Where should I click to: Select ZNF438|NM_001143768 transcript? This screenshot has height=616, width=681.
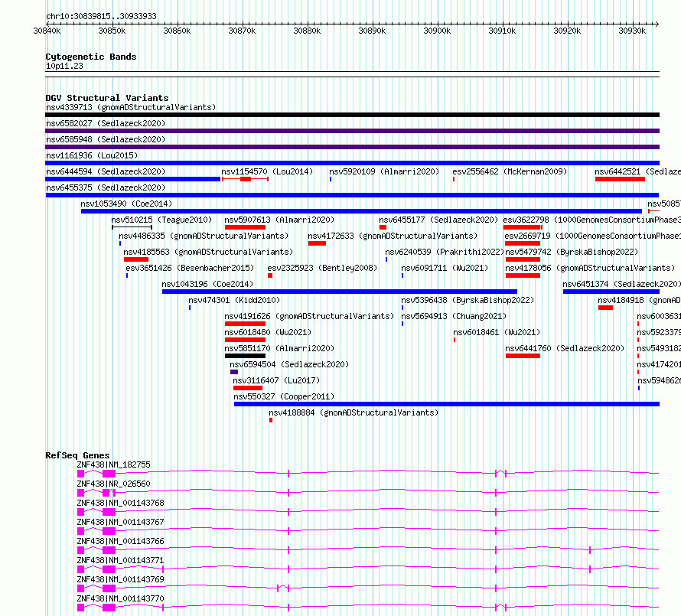[x=121, y=503]
